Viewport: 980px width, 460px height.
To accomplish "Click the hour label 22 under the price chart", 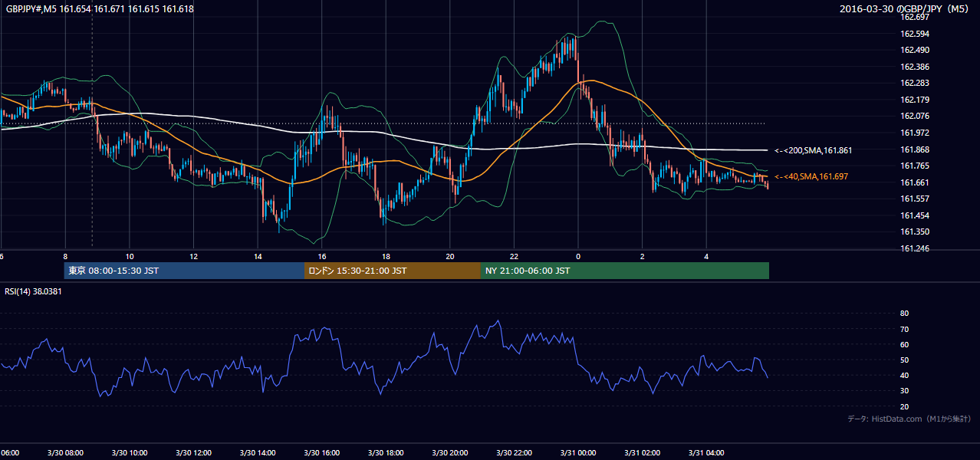I will click(514, 256).
